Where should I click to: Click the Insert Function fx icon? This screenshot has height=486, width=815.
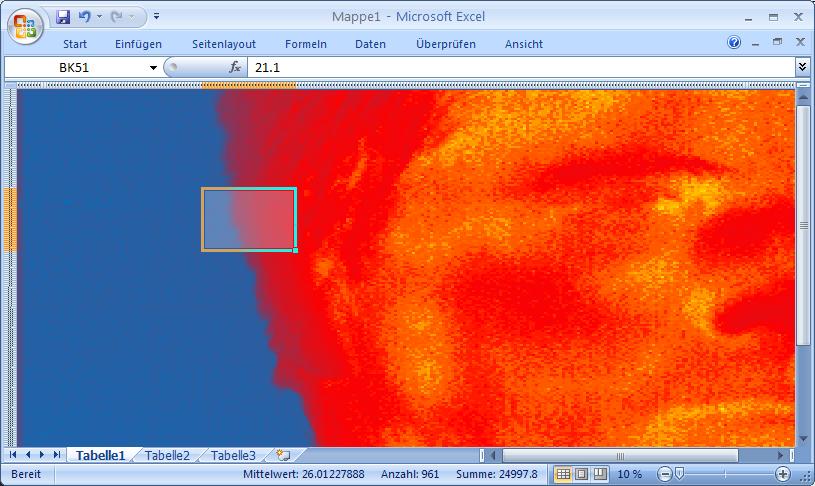(x=236, y=67)
